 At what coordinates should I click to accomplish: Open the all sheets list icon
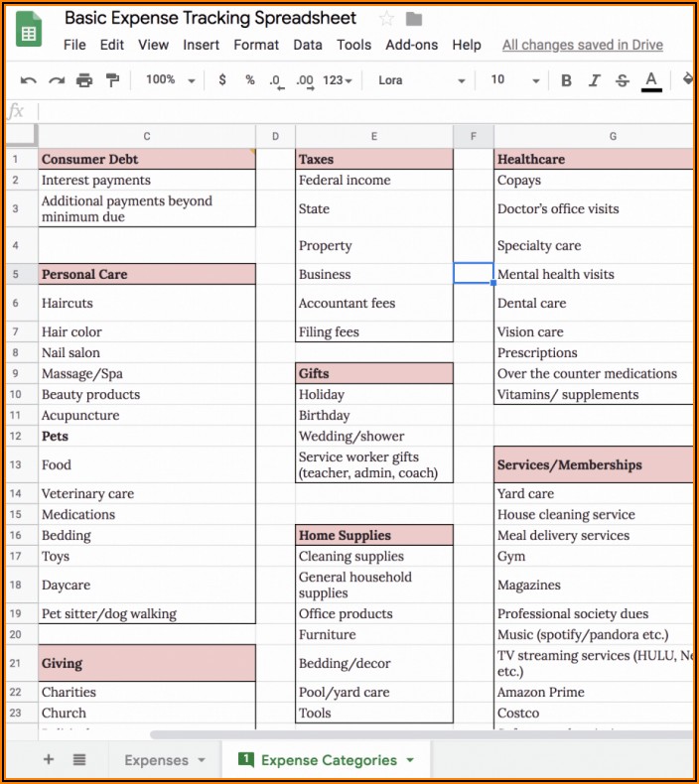pyautogui.click(x=79, y=759)
